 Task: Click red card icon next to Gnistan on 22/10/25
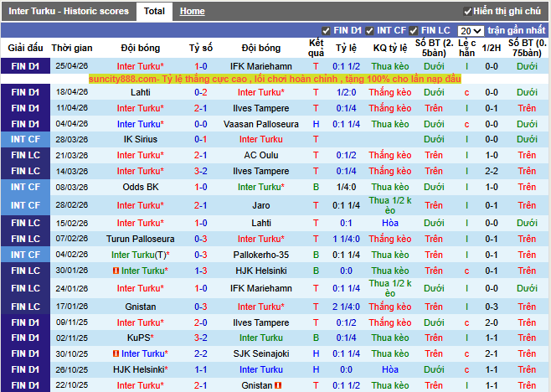pyautogui.click(x=278, y=385)
